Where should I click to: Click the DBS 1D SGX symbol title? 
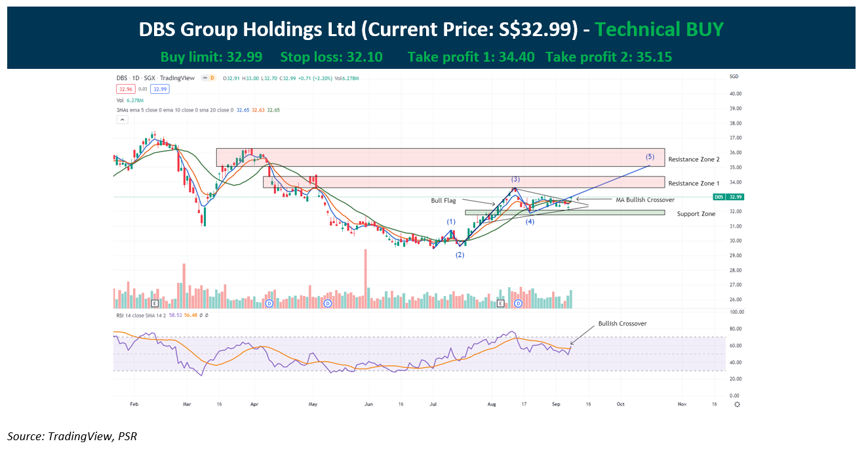point(156,78)
